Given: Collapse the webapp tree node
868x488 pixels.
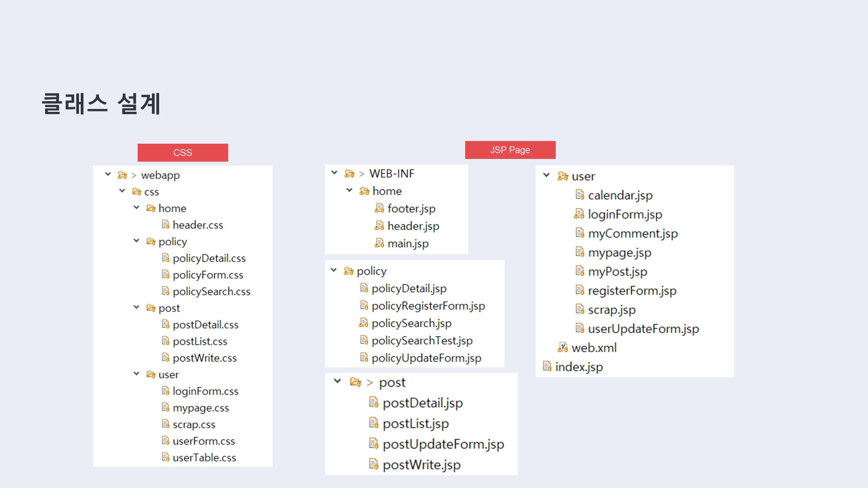Looking at the screenshot, I should [x=108, y=174].
